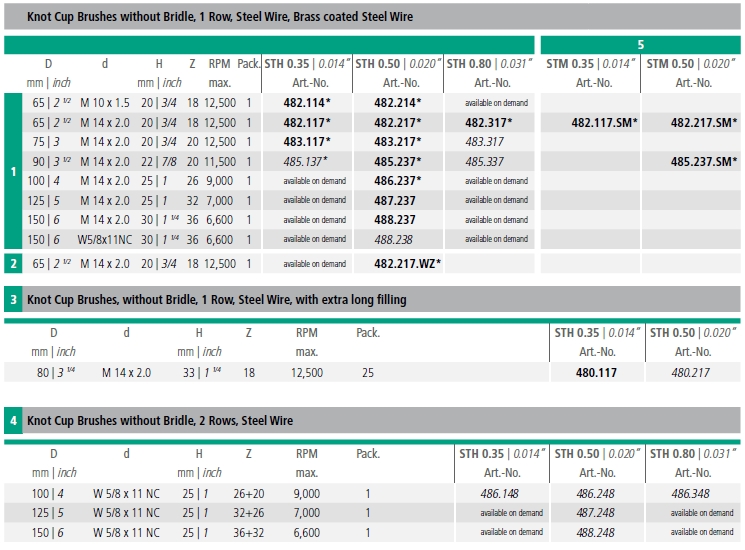Viewport: 745px width, 550px height.
Task: Select article number 488.237
Action: click(395, 219)
